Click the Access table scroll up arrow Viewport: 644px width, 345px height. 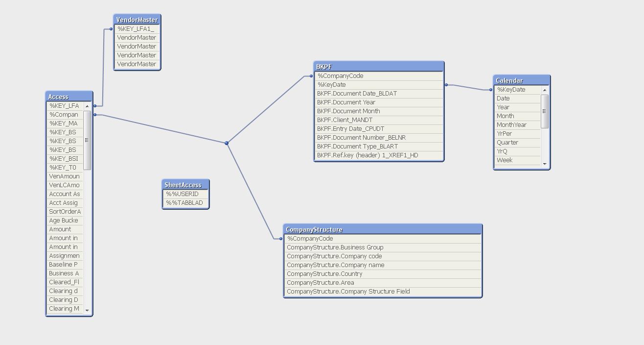click(88, 106)
